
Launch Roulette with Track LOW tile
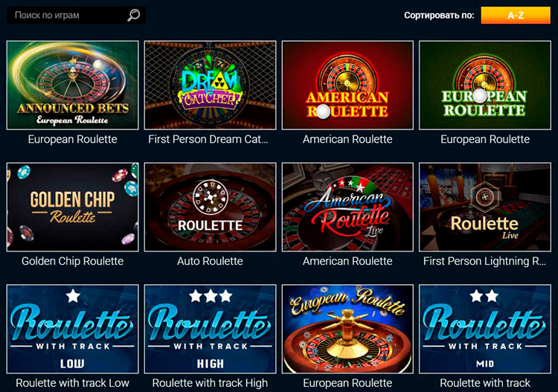tap(73, 329)
